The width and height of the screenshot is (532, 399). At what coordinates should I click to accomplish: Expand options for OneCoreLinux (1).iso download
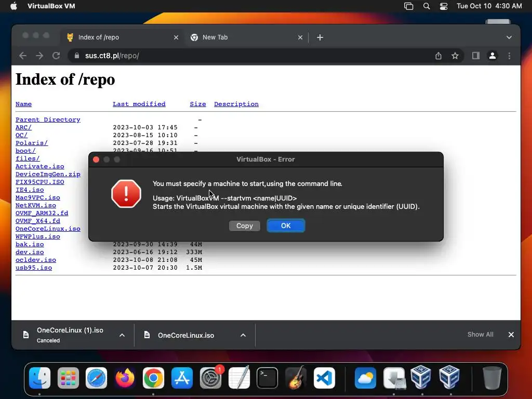pos(122,335)
